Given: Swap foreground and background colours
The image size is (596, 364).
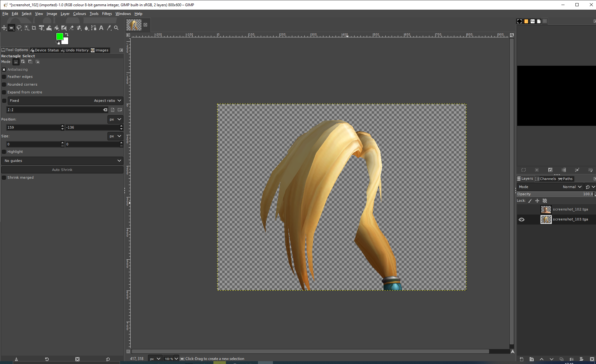Looking at the screenshot, I should (x=67, y=35).
